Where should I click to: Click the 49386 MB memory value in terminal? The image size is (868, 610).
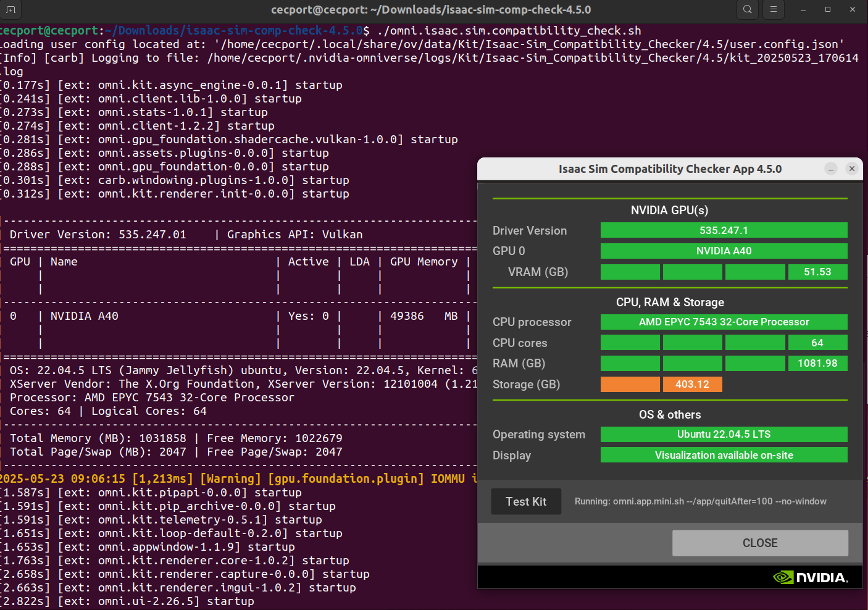[x=424, y=315]
